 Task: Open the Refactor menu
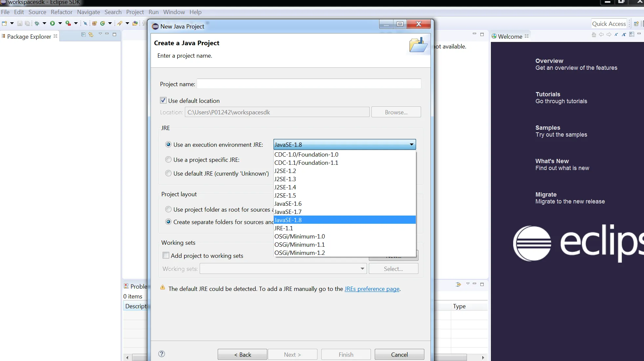tap(61, 12)
